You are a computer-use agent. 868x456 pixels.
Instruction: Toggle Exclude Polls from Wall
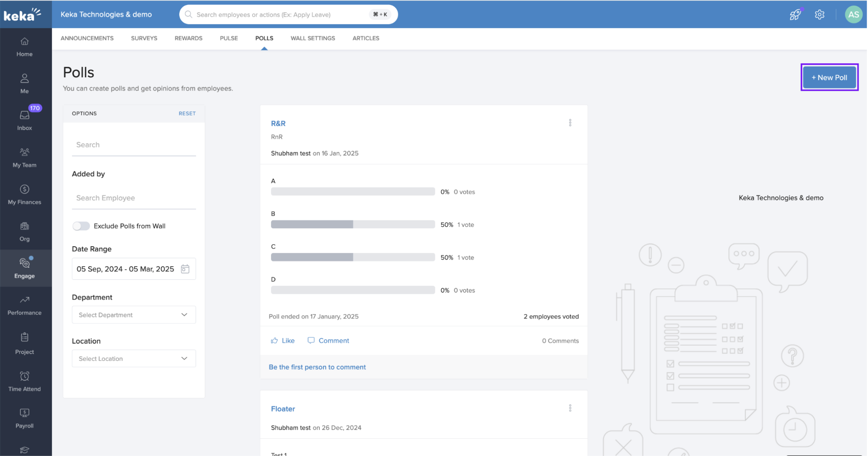coord(81,226)
